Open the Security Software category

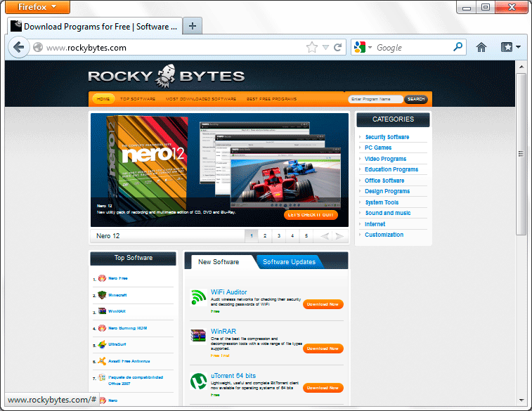387,137
